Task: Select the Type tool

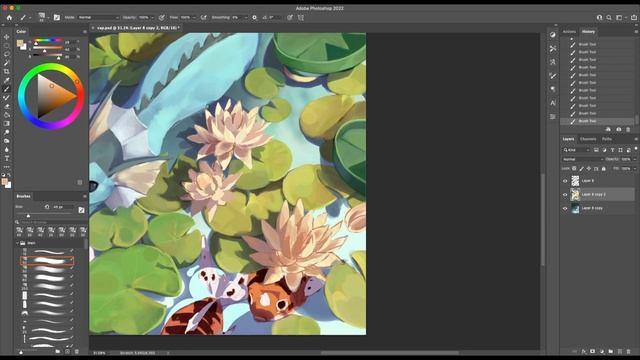Action: click(x=7, y=158)
